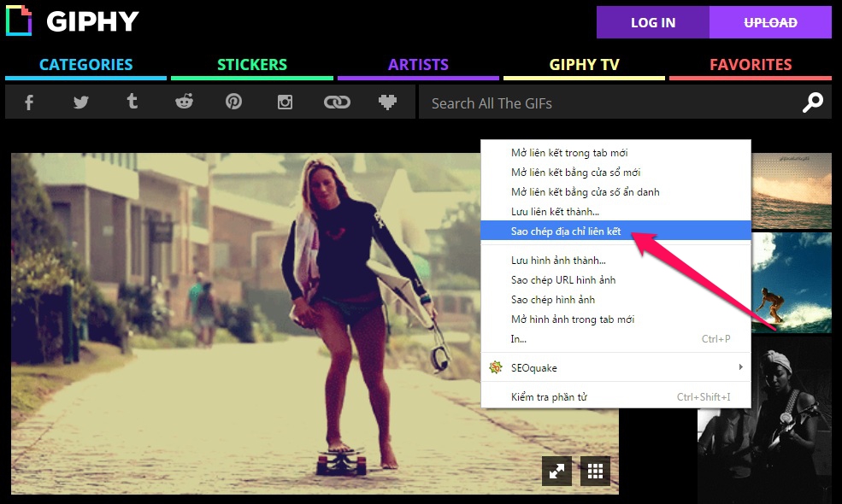Expand the SEOquake submenu

click(615, 367)
